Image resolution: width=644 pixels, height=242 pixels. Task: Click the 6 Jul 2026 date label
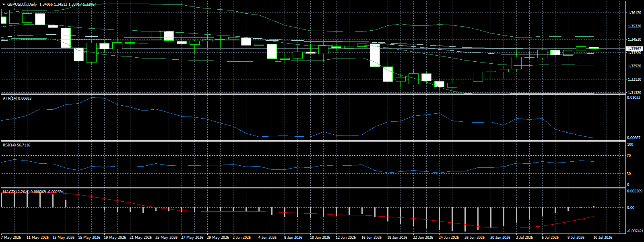(x=551, y=238)
